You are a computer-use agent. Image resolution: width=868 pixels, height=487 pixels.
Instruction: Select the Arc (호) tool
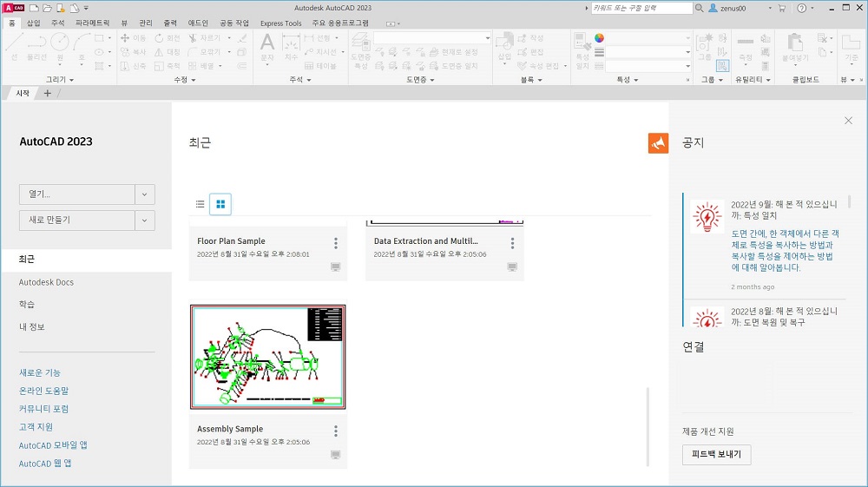pyautogui.click(x=82, y=47)
